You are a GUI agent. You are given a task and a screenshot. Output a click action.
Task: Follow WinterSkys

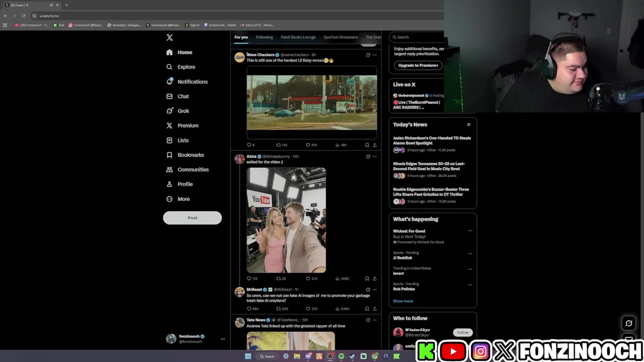pyautogui.click(x=463, y=332)
